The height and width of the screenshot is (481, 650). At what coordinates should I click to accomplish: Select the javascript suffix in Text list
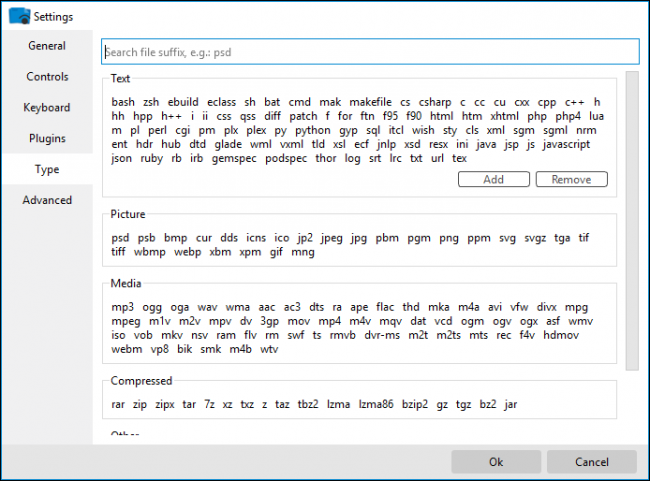(567, 144)
